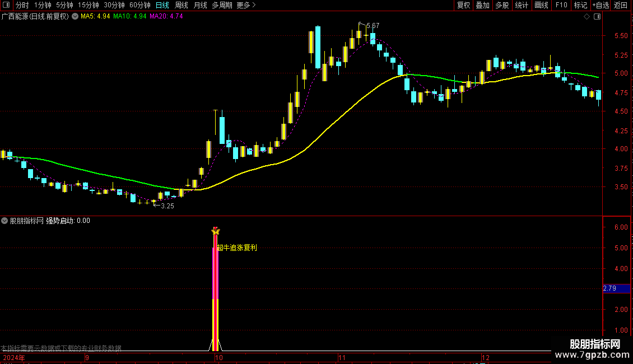Click the 6.00 indicator axis label
This screenshot has height=364, width=633.
click(x=621, y=227)
